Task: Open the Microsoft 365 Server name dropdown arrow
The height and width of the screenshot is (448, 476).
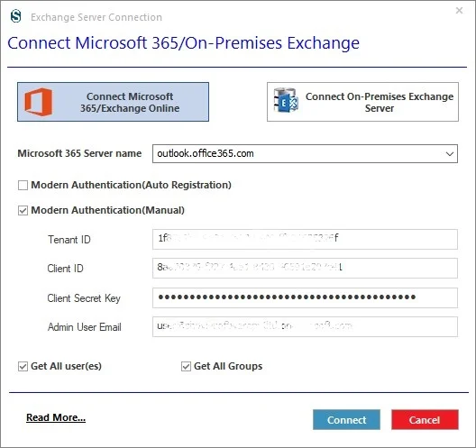Action: pyautogui.click(x=450, y=154)
